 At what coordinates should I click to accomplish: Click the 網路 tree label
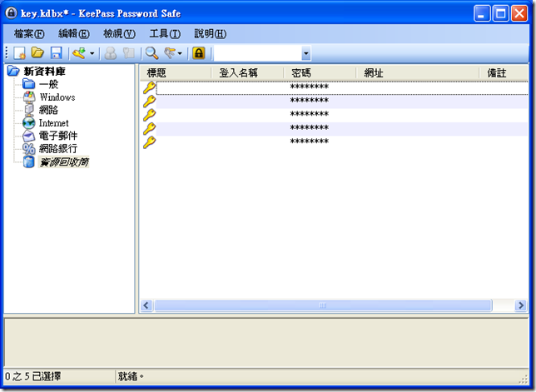coord(48,110)
